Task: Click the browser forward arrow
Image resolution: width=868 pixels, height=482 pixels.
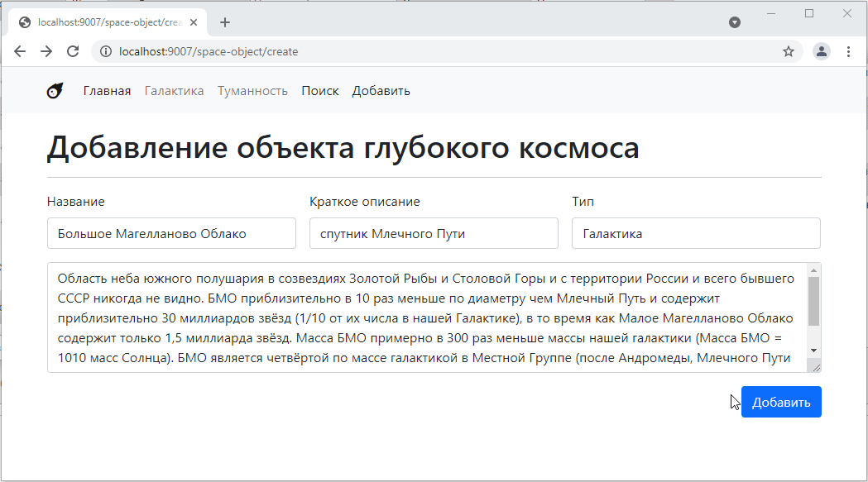Action: (x=46, y=51)
